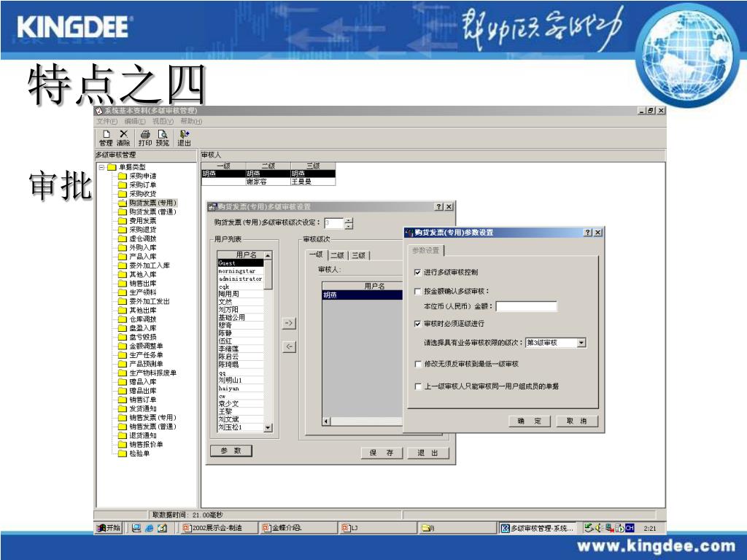Click the 参数 button
Screen dimensions: 747x560
coord(231,451)
